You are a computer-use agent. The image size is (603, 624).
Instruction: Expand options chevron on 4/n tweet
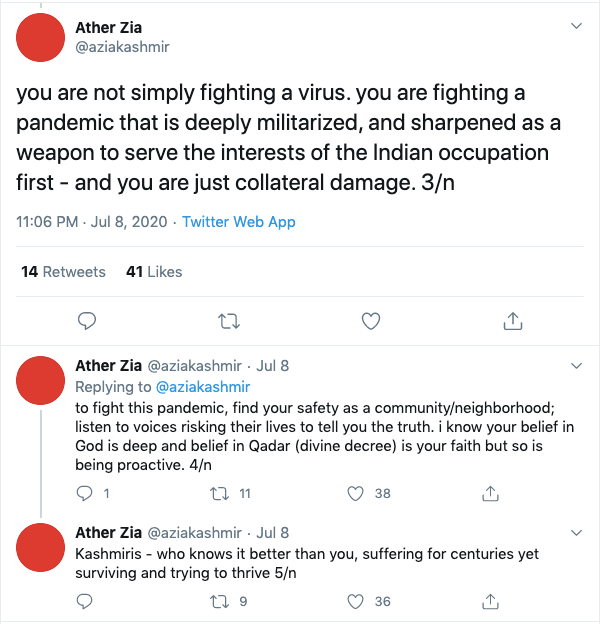tap(575, 366)
